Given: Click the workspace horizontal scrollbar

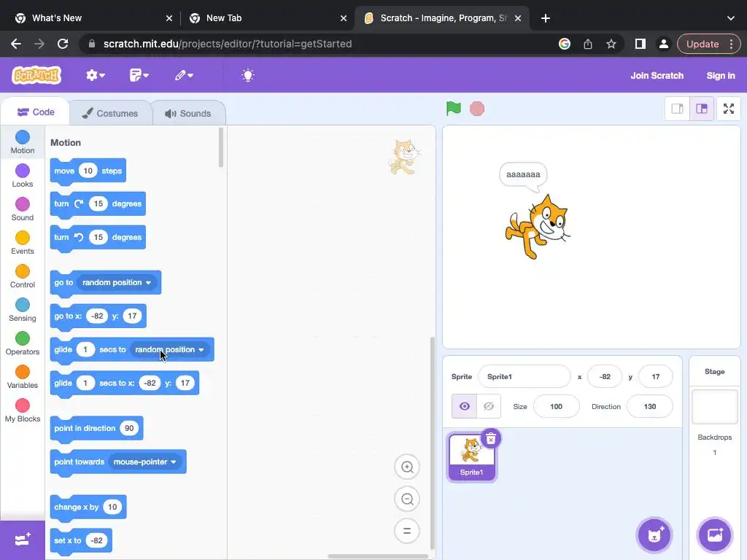Looking at the screenshot, I should click(x=378, y=556).
